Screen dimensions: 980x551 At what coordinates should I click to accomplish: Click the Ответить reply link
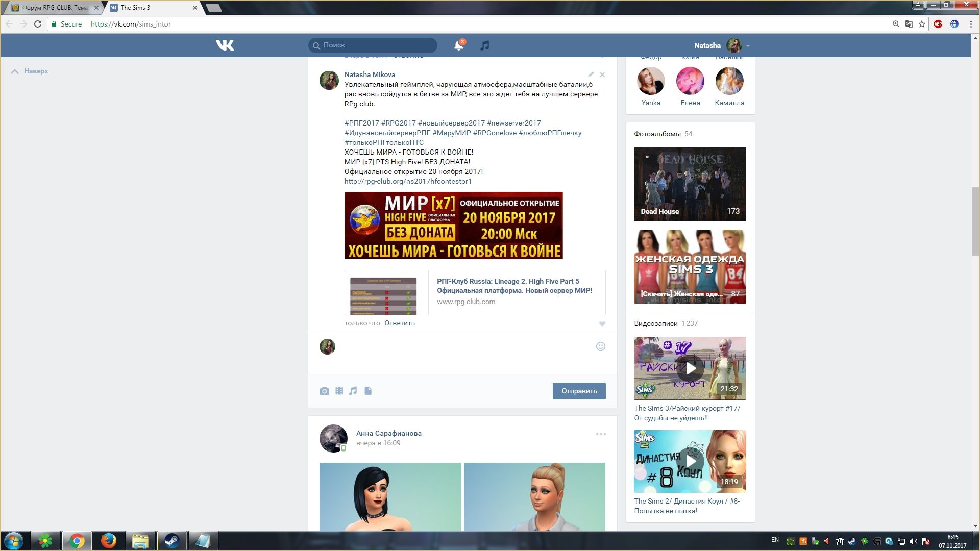coord(400,323)
